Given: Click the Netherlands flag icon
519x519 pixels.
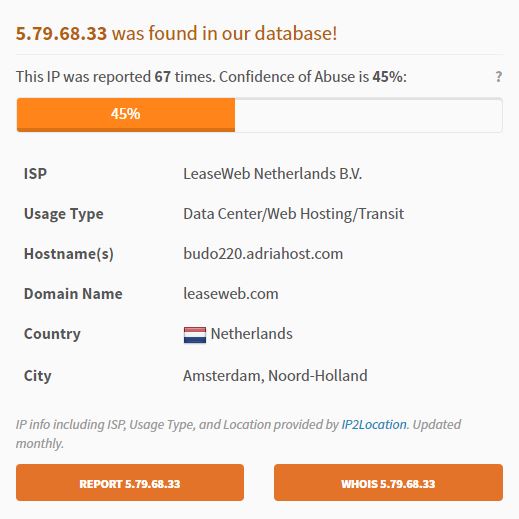Looking at the screenshot, I should [x=195, y=335].
